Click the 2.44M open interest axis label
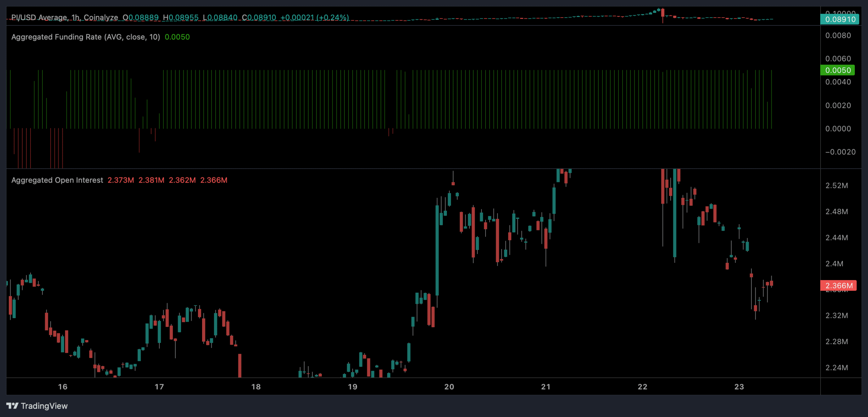 [x=836, y=238]
